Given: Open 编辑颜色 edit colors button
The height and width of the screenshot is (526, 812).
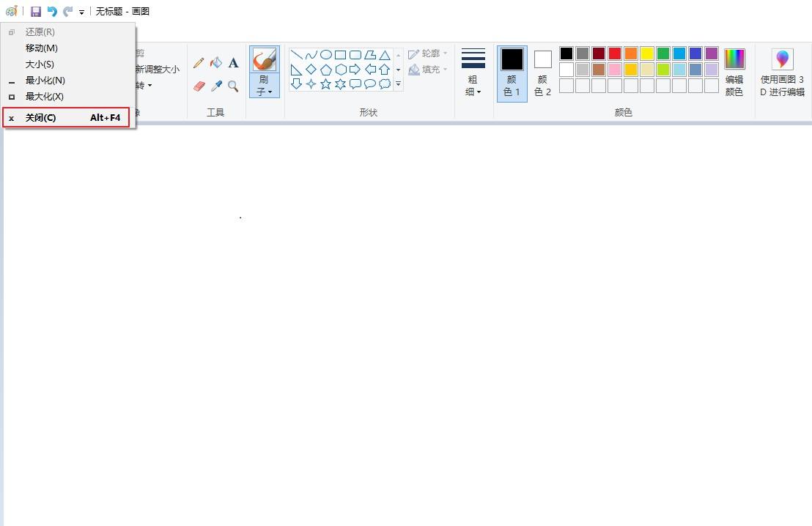Looking at the screenshot, I should (x=734, y=73).
